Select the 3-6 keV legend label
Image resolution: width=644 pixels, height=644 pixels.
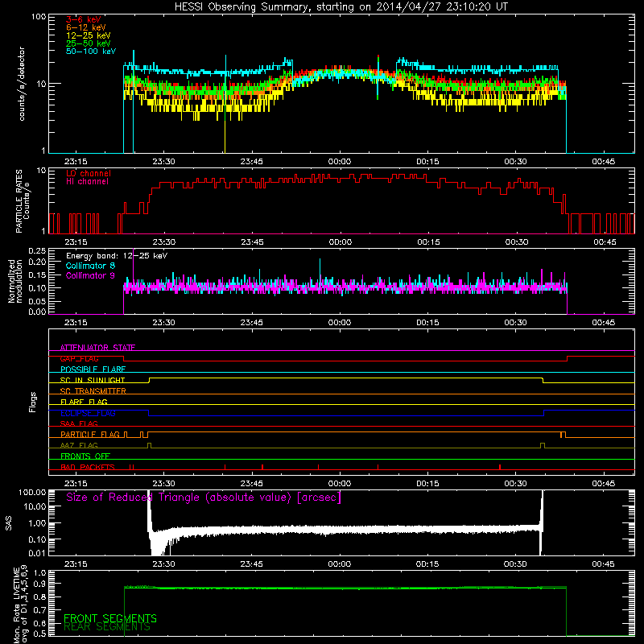tap(83, 19)
